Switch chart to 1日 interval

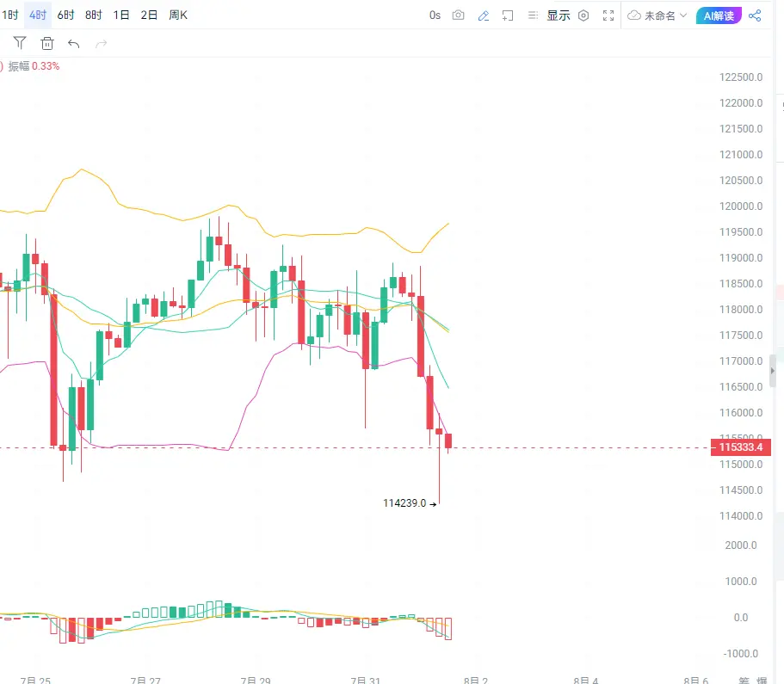pos(121,15)
